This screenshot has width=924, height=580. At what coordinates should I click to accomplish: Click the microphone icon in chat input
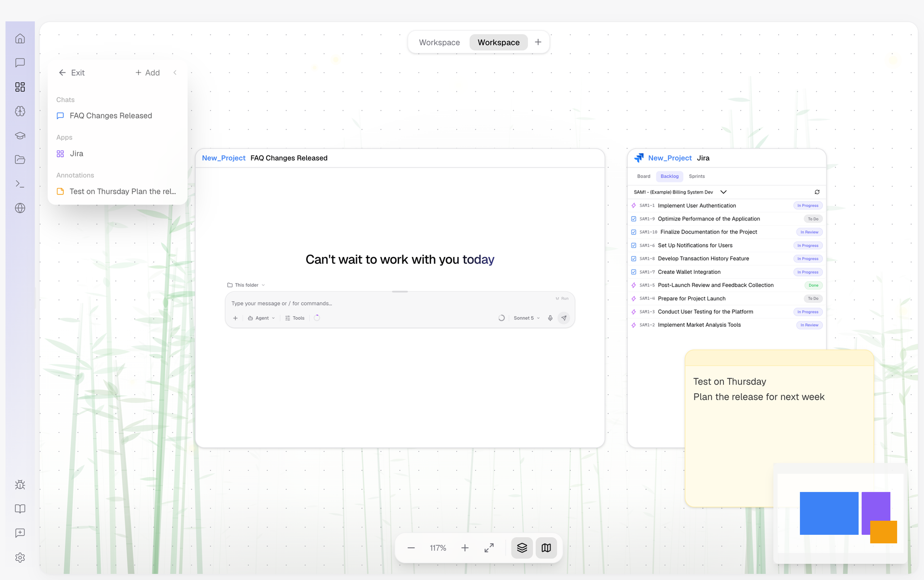tap(550, 318)
